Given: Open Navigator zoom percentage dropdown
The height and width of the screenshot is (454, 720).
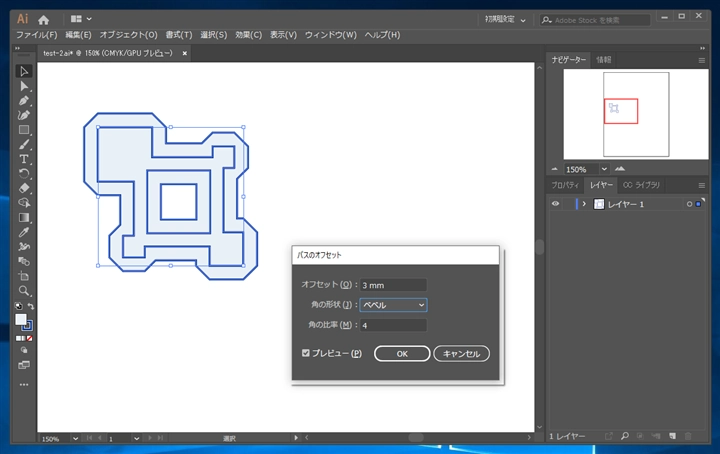Looking at the screenshot, I should [x=604, y=169].
